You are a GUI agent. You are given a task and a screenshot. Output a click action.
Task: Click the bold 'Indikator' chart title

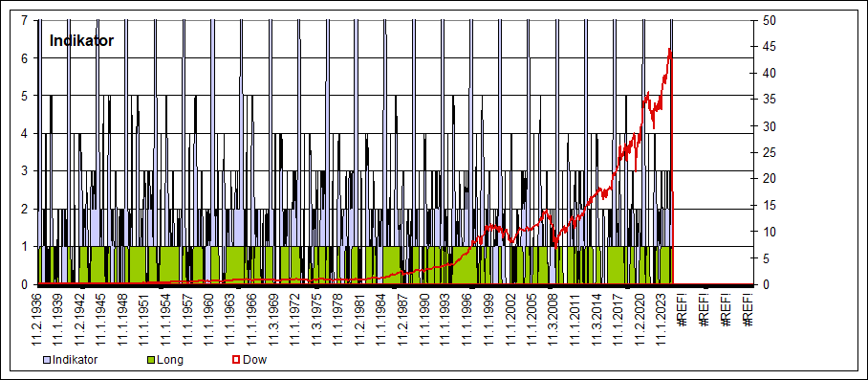coord(81,40)
